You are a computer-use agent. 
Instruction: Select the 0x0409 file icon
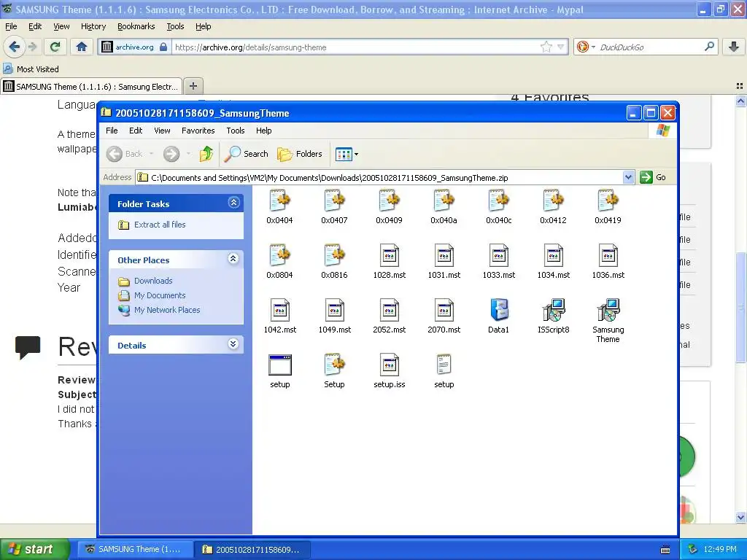pyautogui.click(x=390, y=201)
